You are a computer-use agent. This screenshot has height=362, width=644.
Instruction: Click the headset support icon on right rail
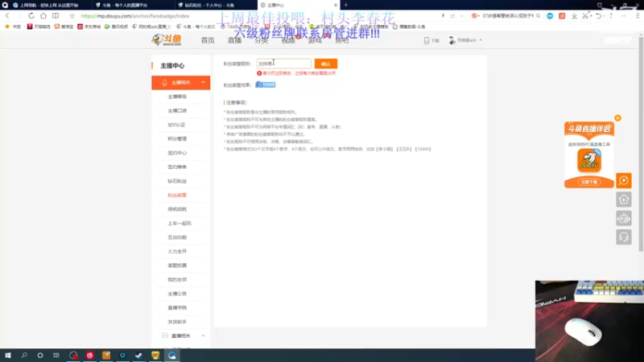click(623, 237)
